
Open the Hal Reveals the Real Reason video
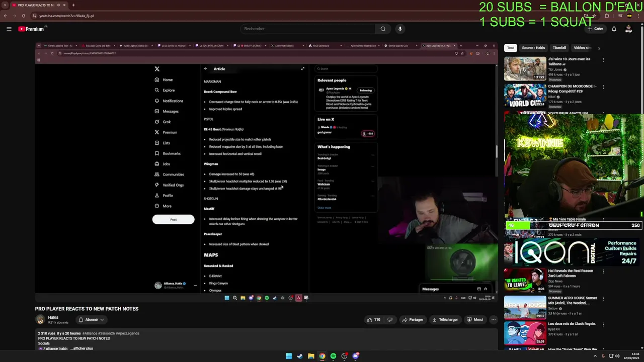[525, 281]
